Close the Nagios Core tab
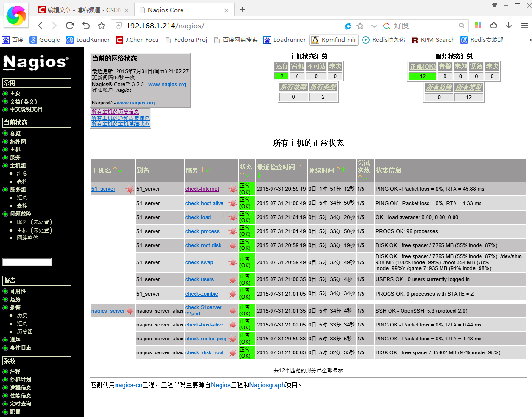Image resolution: width=532 pixels, height=417 pixels. [226, 10]
